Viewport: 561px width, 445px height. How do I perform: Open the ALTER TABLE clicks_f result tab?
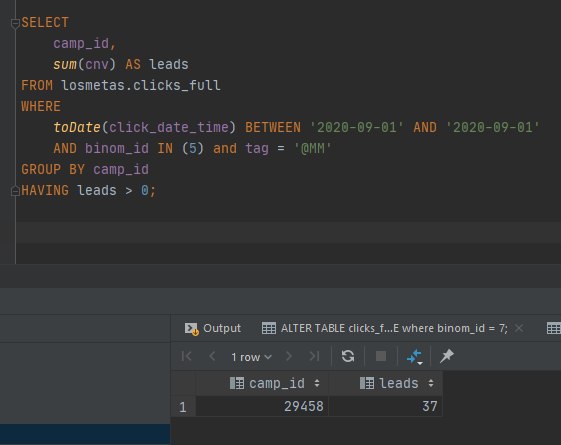(385, 328)
